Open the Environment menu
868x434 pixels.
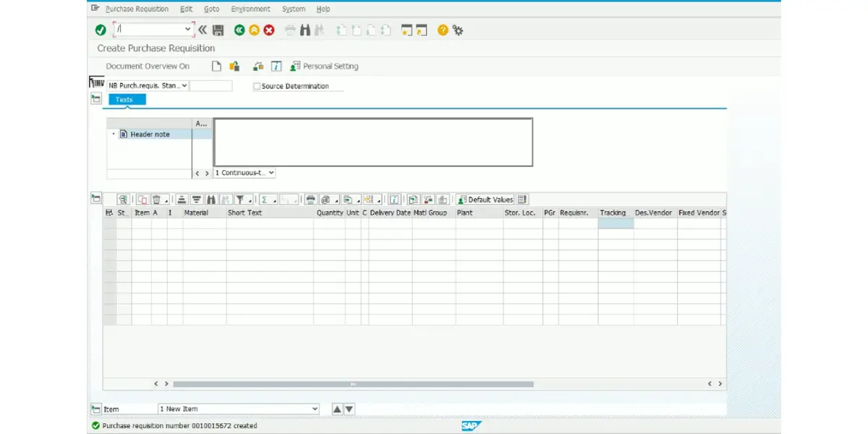coord(250,9)
